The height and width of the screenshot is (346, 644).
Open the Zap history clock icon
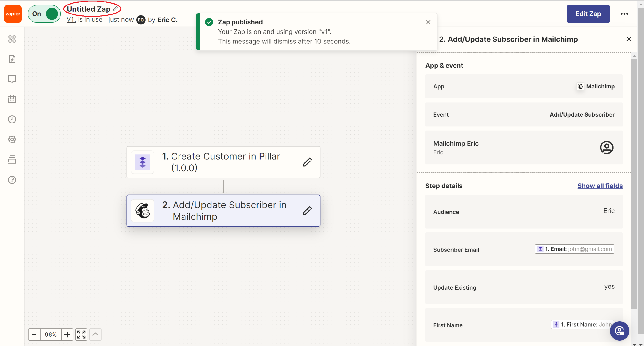(x=12, y=119)
